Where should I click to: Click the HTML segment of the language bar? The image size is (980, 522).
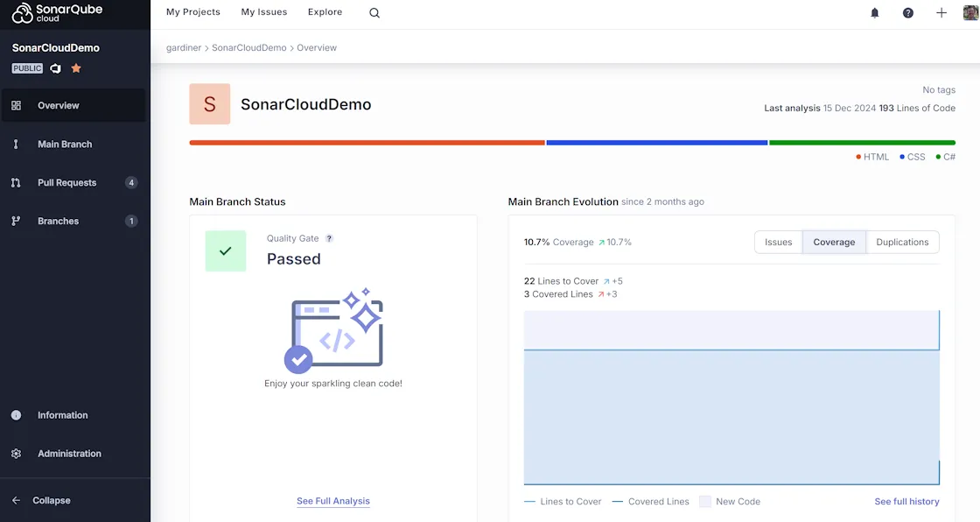pos(364,141)
